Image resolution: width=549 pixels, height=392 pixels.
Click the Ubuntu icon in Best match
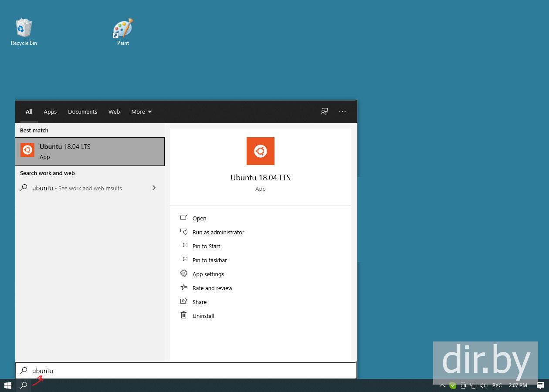tap(27, 150)
